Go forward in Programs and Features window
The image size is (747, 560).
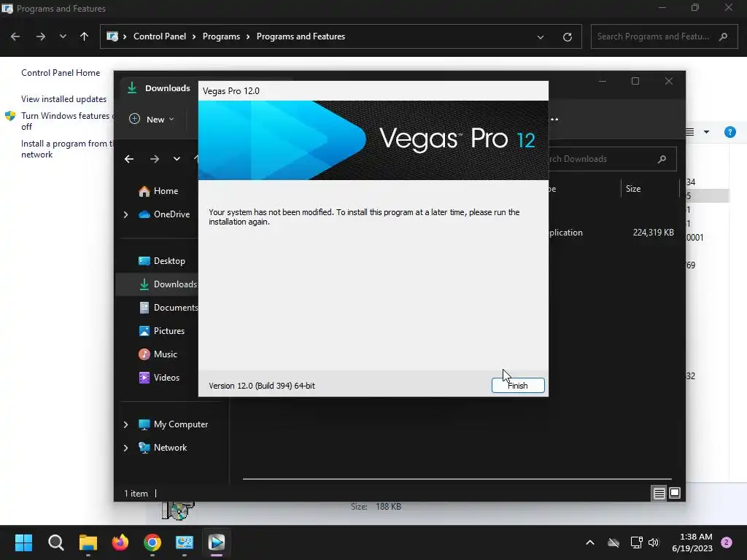[41, 36]
